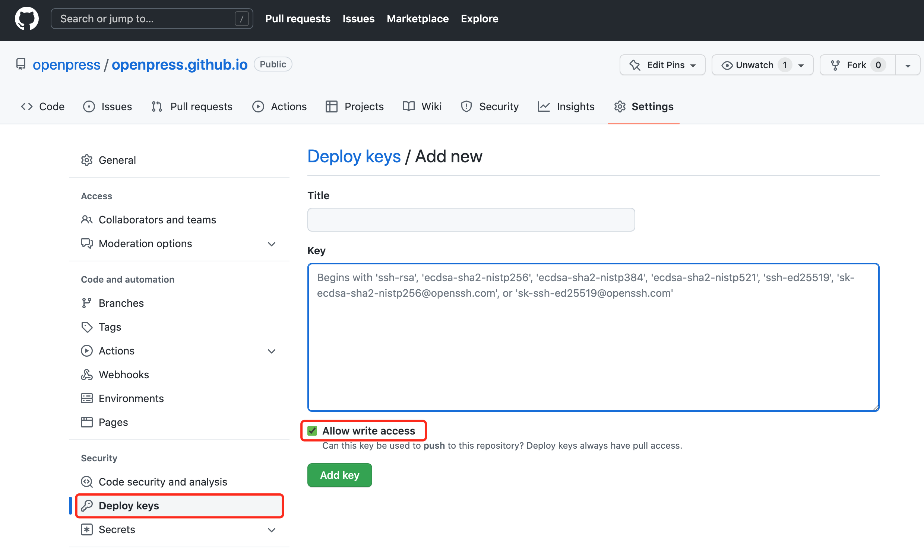Click the Allow write access label text
The image size is (924, 560).
coord(368,431)
